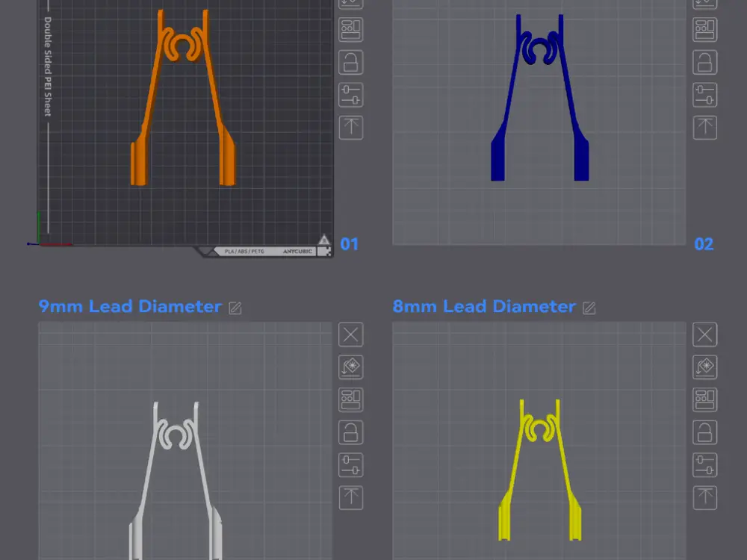Auto-orient objects on 8mm Lead Diameter plate

point(704,367)
